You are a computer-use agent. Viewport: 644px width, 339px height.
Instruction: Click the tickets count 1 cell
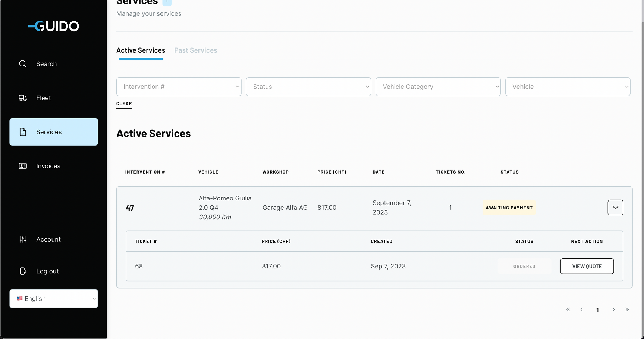450,208
